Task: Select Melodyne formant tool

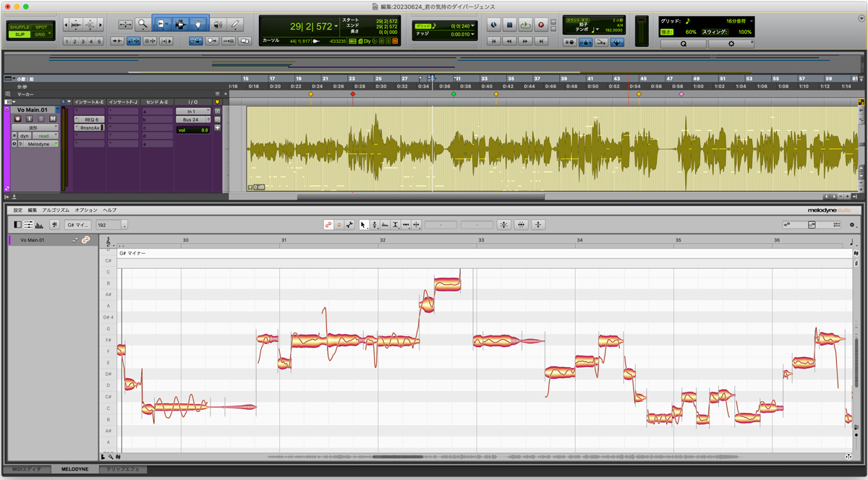Action: point(385,225)
